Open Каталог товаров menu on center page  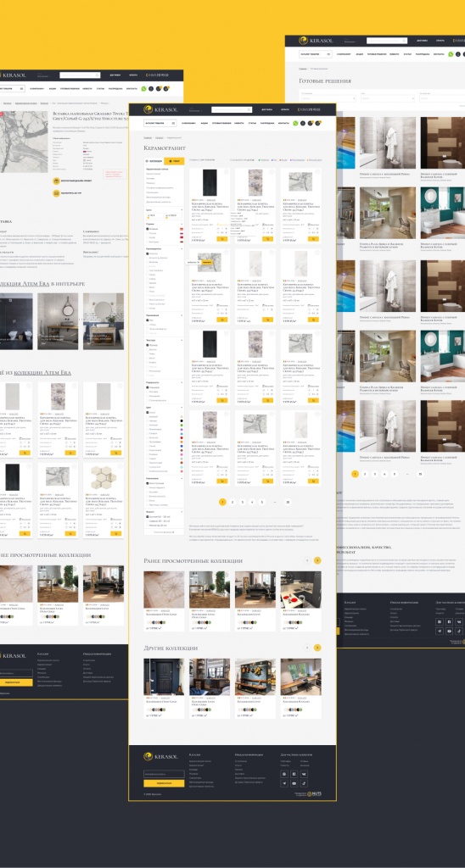[160, 124]
